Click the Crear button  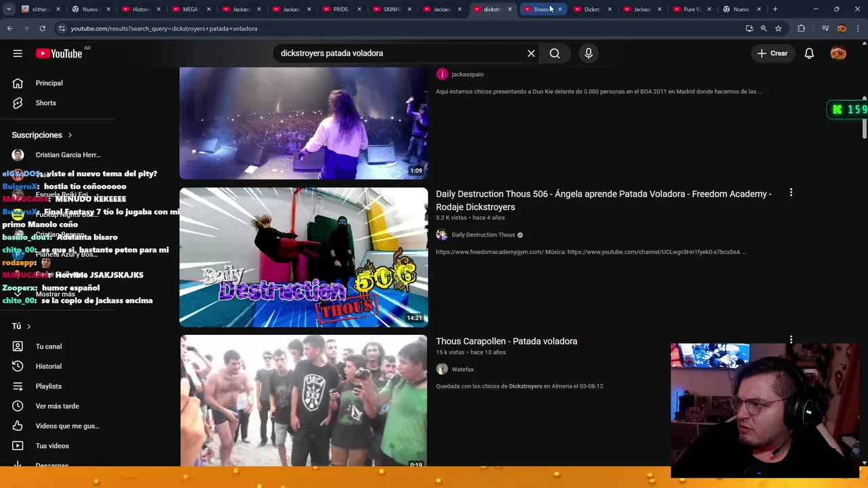[x=772, y=53]
